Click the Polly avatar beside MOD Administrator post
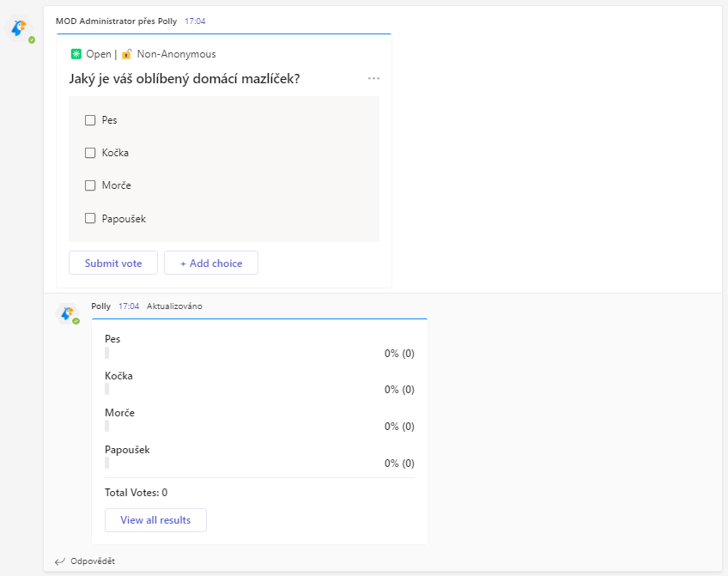The image size is (728, 576). [x=19, y=29]
